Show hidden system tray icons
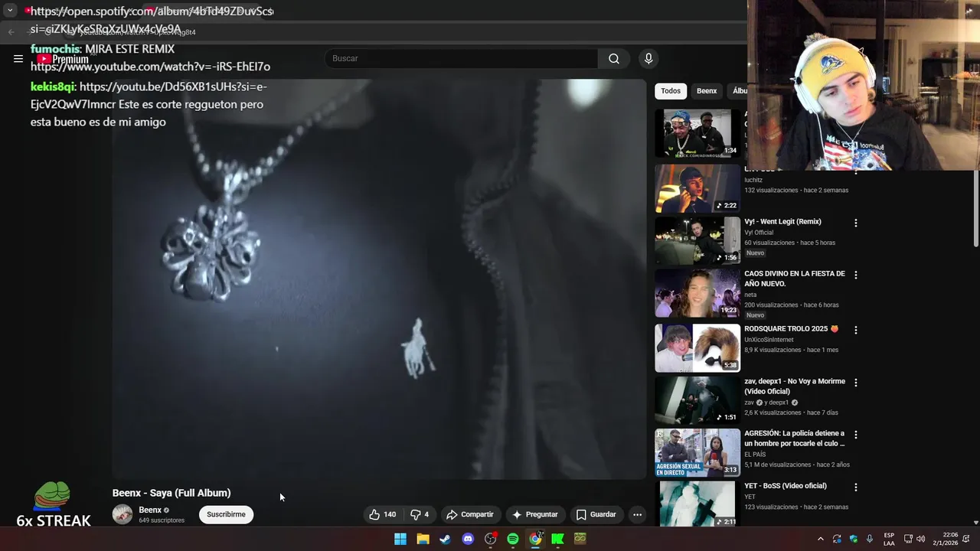Viewport: 980px width, 551px height. tap(821, 539)
